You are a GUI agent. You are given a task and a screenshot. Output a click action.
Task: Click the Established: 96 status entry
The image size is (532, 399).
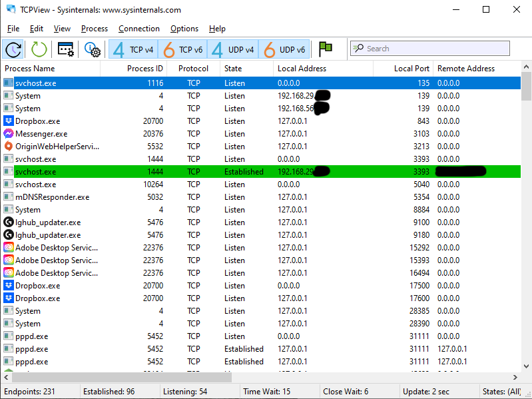109,392
